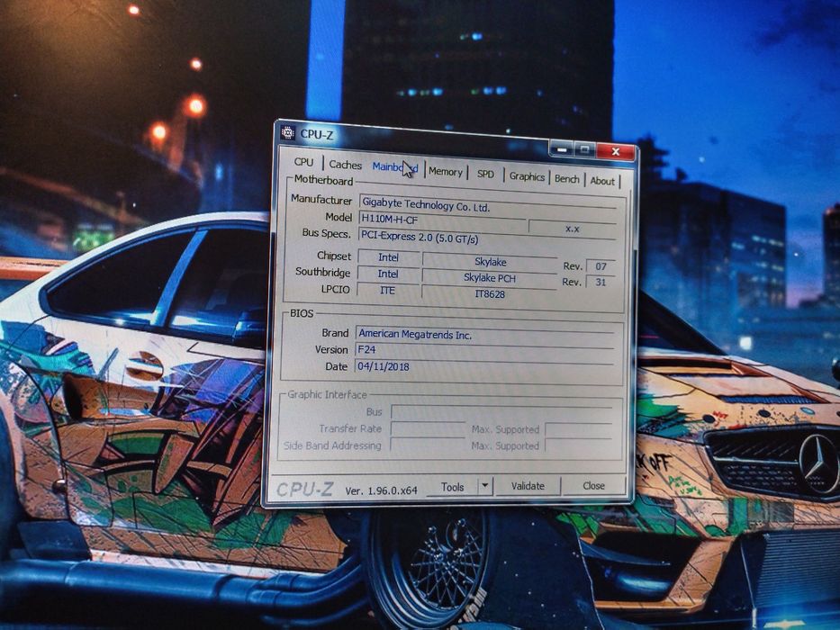Click the chipset Rev. 07 value
This screenshot has width=840, height=630.
coord(601,266)
